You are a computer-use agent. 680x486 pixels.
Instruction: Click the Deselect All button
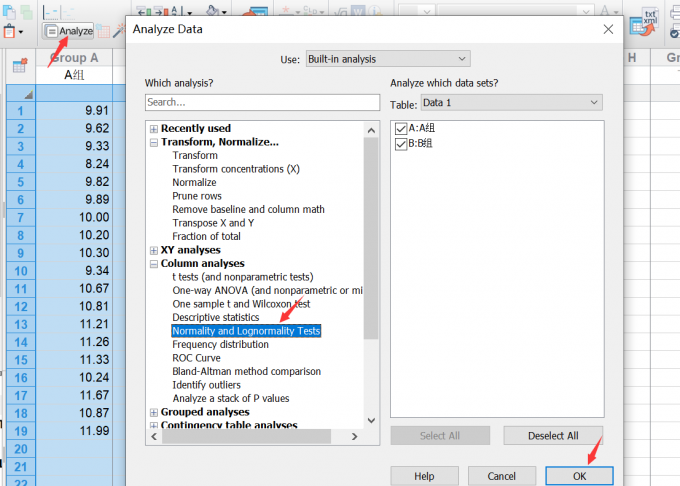click(553, 436)
